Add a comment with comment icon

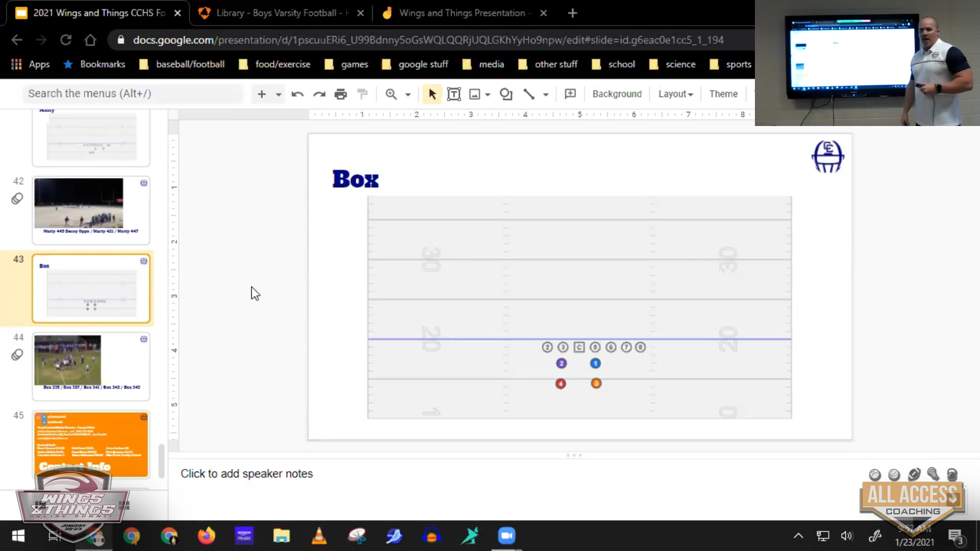point(570,94)
